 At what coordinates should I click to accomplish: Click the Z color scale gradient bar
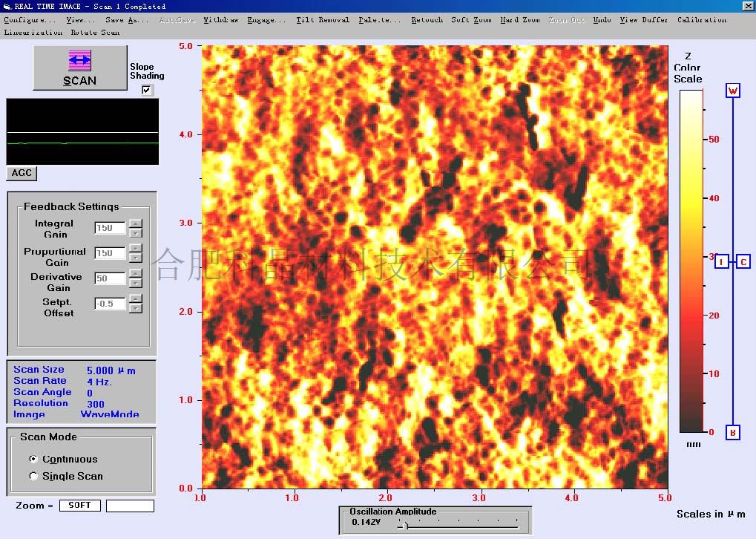point(691,261)
